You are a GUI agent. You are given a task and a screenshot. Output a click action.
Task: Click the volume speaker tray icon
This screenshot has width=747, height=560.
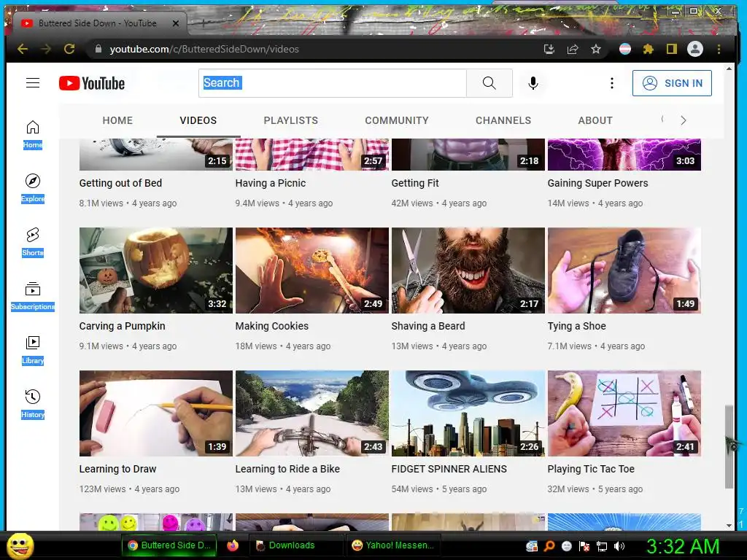pos(619,547)
